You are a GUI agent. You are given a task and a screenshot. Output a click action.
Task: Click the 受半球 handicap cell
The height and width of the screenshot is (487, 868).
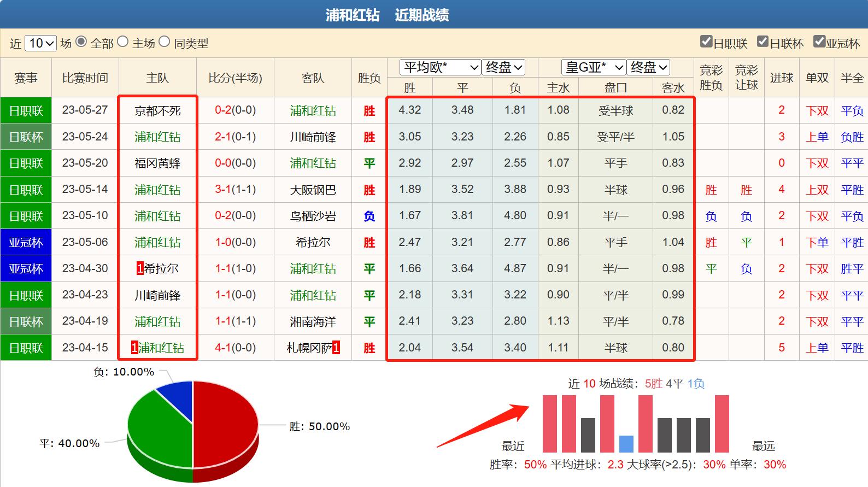pos(615,111)
